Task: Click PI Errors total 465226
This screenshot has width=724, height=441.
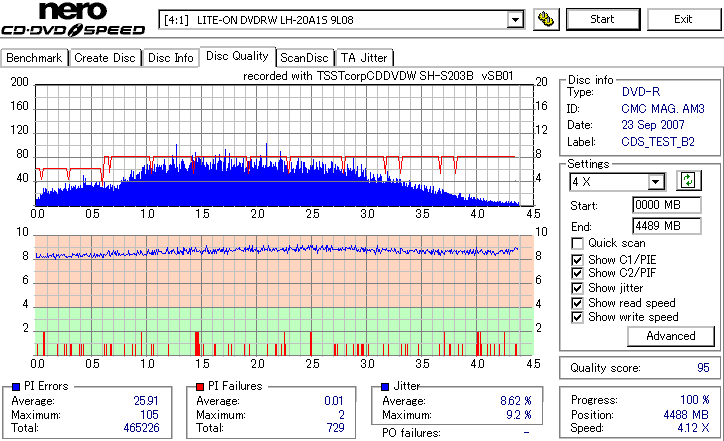Action: pos(141,428)
